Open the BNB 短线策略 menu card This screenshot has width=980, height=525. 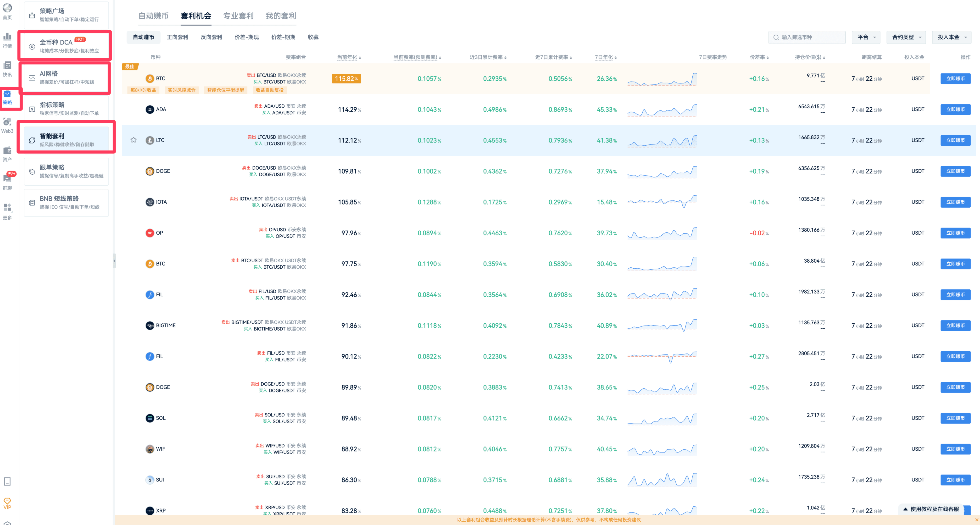(x=66, y=202)
